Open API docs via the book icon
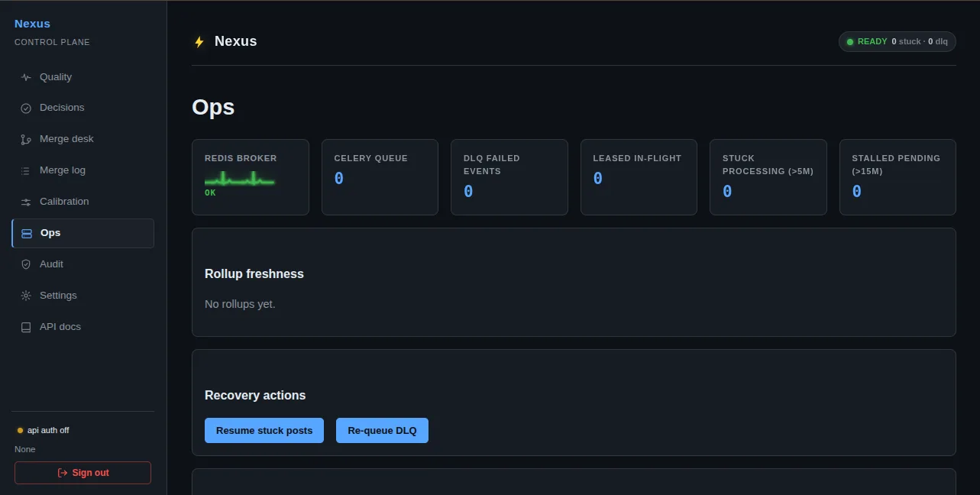Screen dimensions: 980x495 pyautogui.click(x=26, y=327)
